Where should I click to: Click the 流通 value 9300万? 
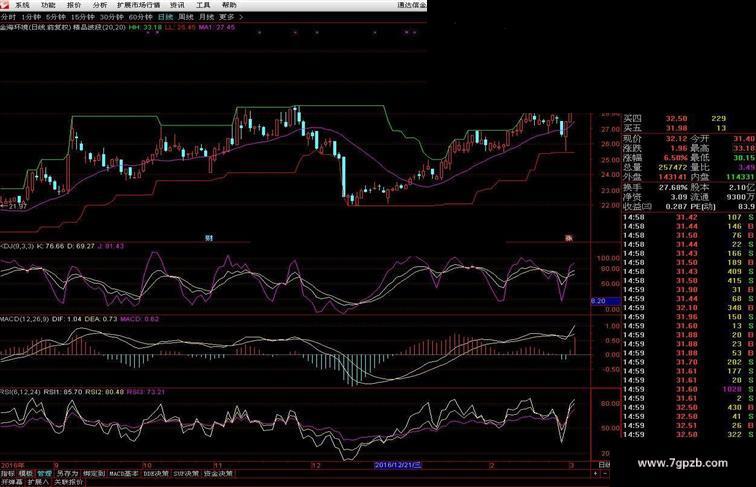[x=741, y=197]
